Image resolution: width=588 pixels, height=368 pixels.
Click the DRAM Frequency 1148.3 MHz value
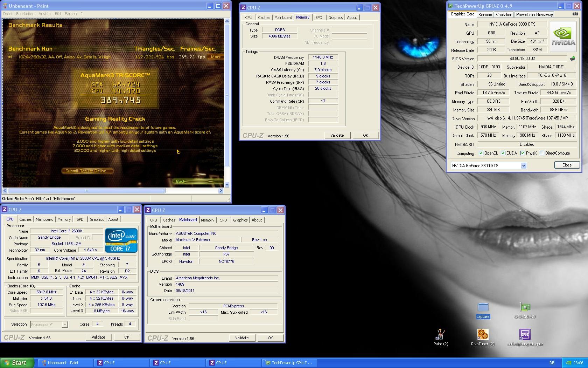click(323, 57)
